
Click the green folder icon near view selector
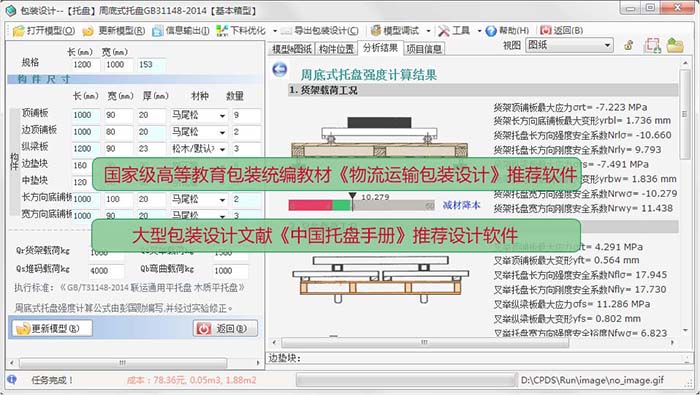(x=675, y=46)
